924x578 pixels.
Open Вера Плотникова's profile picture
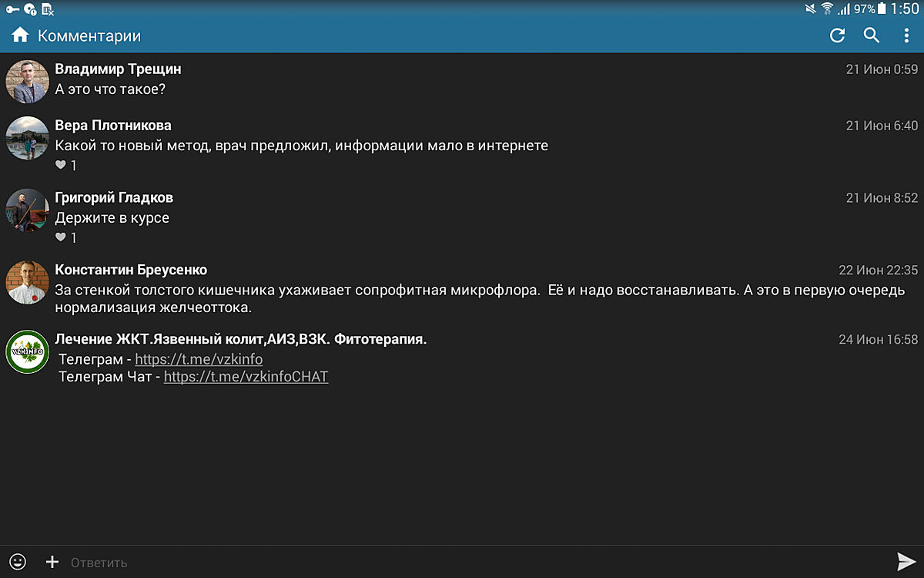[x=28, y=138]
